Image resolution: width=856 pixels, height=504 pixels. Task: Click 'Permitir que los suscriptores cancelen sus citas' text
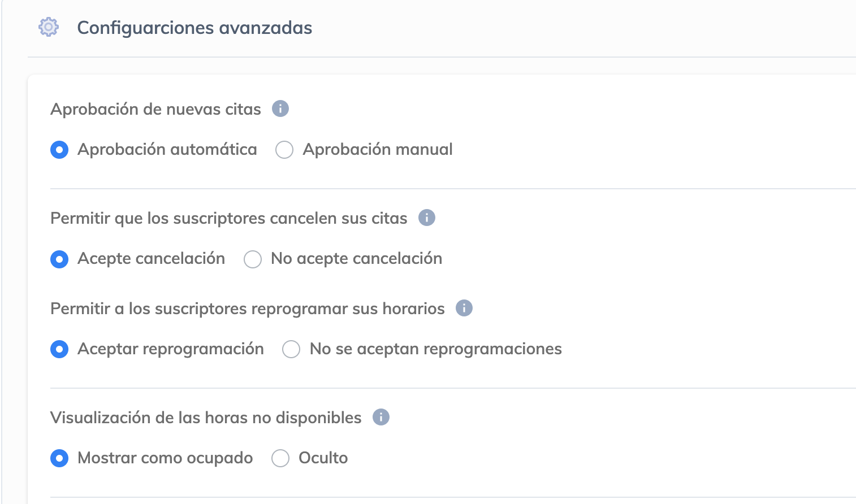click(x=228, y=218)
